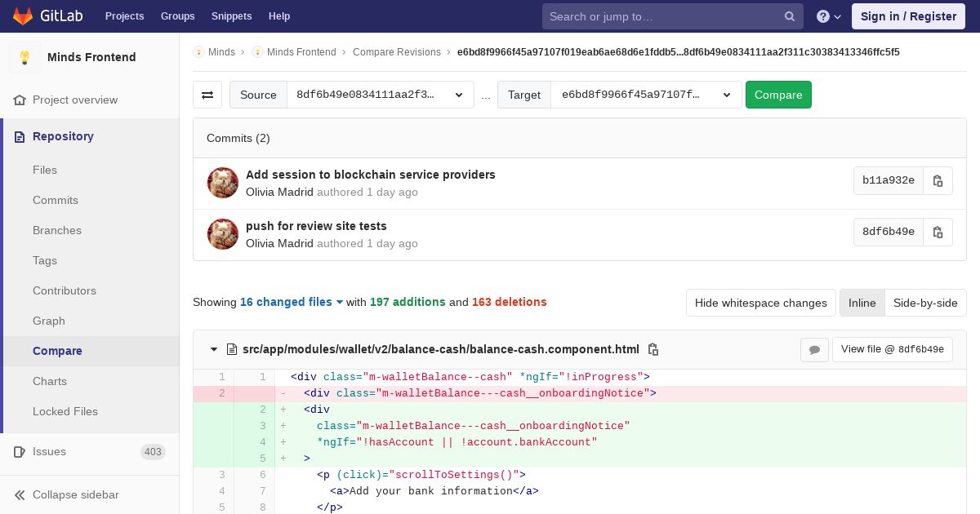Open the Source revision dropdown
Image resolution: width=980 pixels, height=514 pixels.
(381, 95)
